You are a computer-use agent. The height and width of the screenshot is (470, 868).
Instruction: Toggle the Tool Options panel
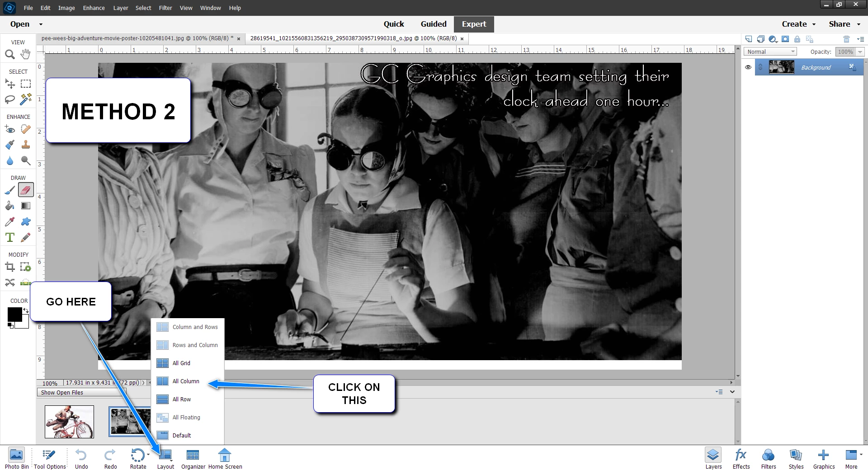click(50, 459)
